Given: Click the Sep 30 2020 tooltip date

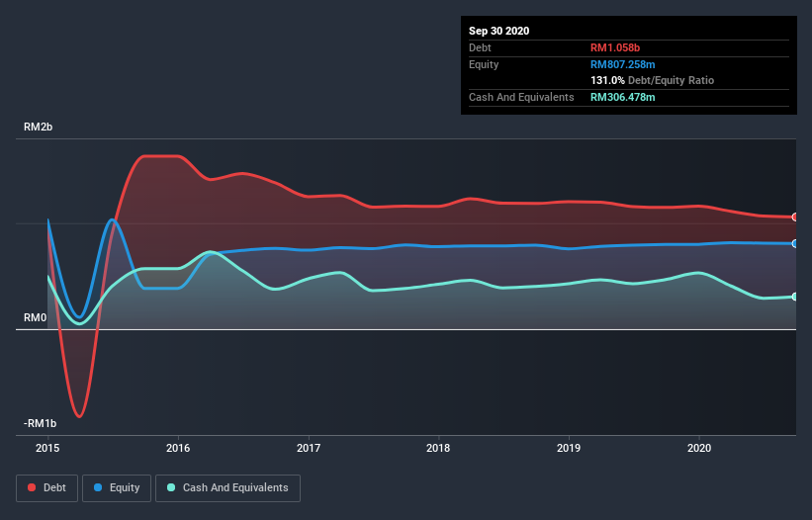Looking at the screenshot, I should coord(499,31).
